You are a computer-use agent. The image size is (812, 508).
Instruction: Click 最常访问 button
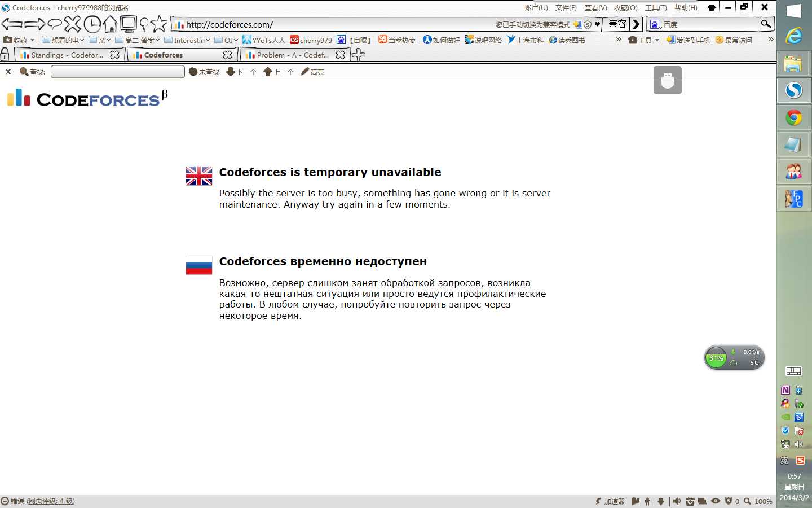pyautogui.click(x=734, y=40)
